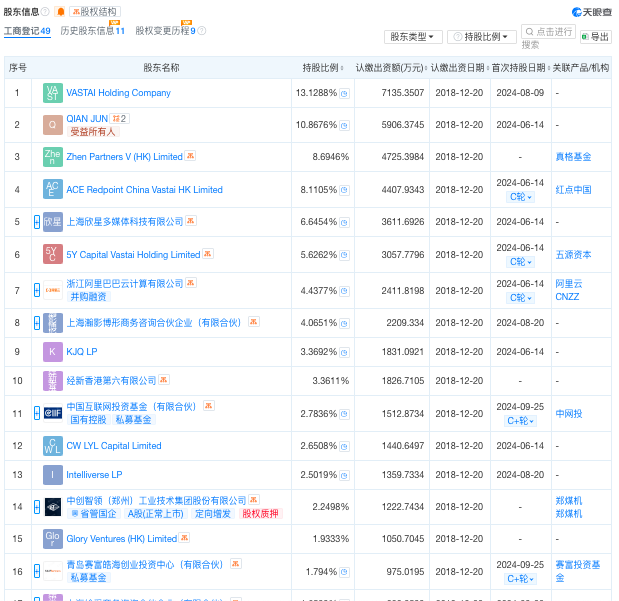The width and height of the screenshot is (619, 601).
Task: Click structure icon beside 5Y Capital Vastai
Action: click(208, 253)
